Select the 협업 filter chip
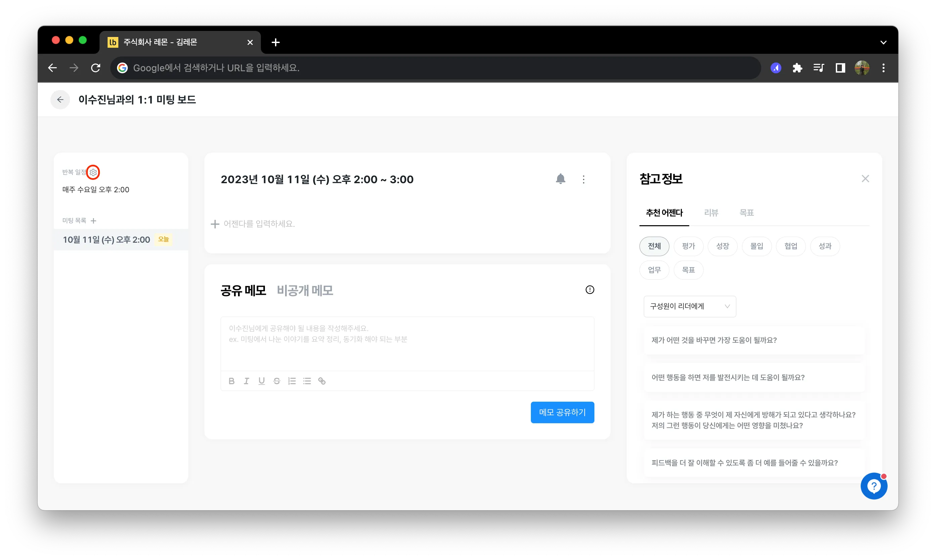The width and height of the screenshot is (936, 560). coord(791,246)
